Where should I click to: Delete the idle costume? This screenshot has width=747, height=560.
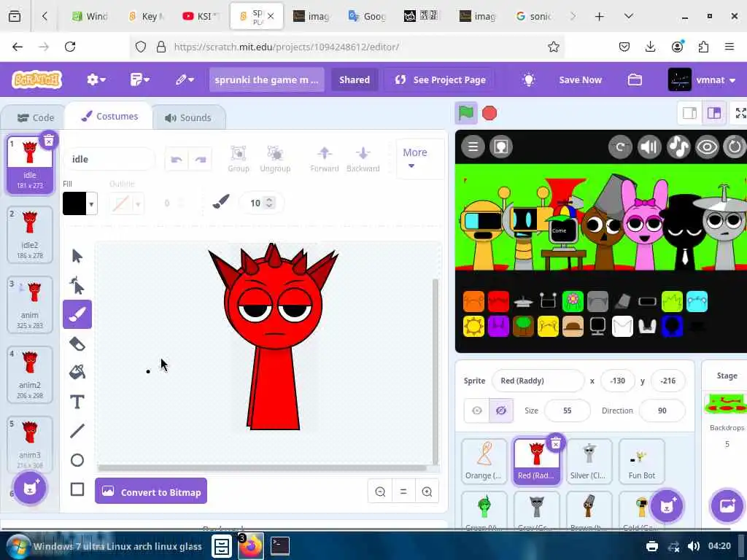pyautogui.click(x=49, y=140)
